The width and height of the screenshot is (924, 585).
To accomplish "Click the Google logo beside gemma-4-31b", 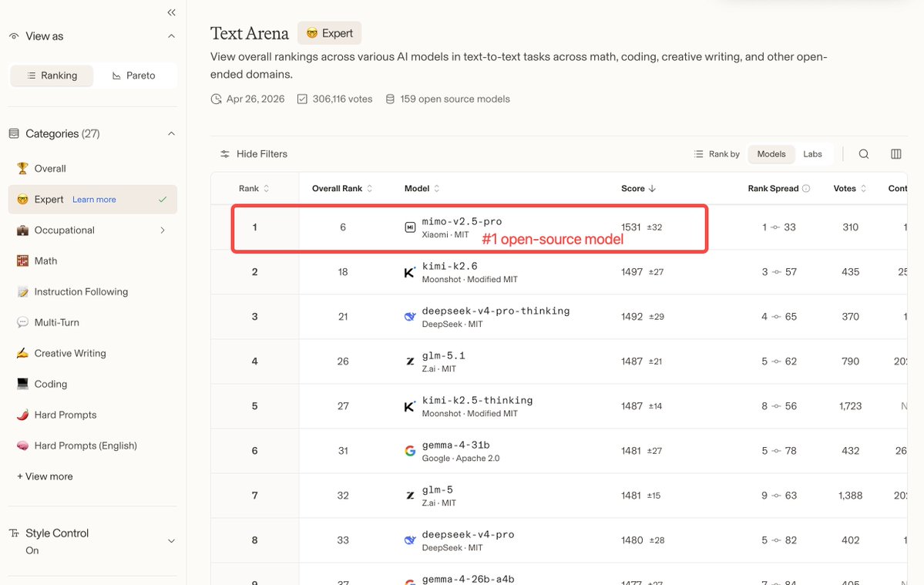I will pos(410,451).
